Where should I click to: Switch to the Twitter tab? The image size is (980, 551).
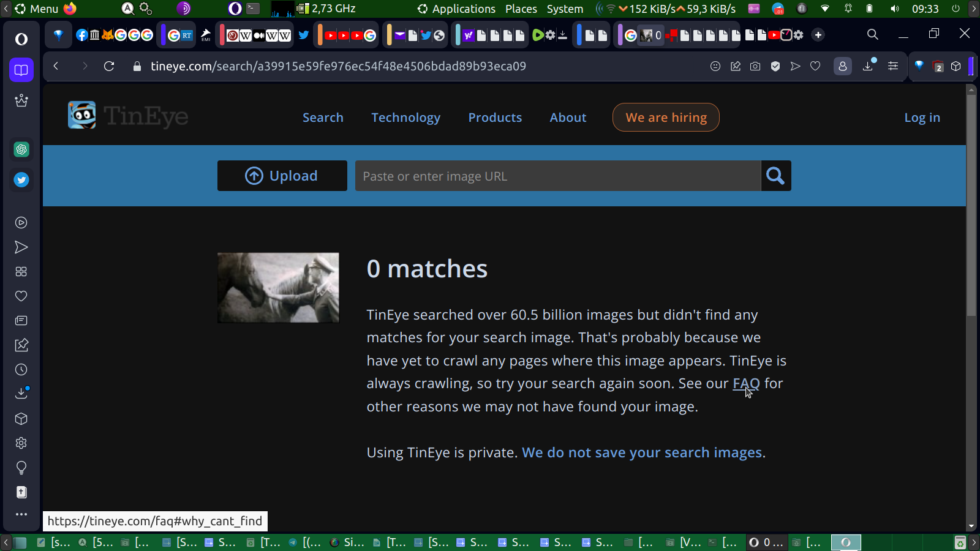tap(303, 35)
